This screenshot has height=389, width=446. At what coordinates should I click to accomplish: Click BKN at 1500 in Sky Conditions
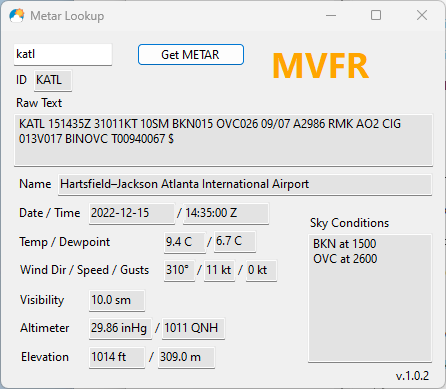click(344, 244)
